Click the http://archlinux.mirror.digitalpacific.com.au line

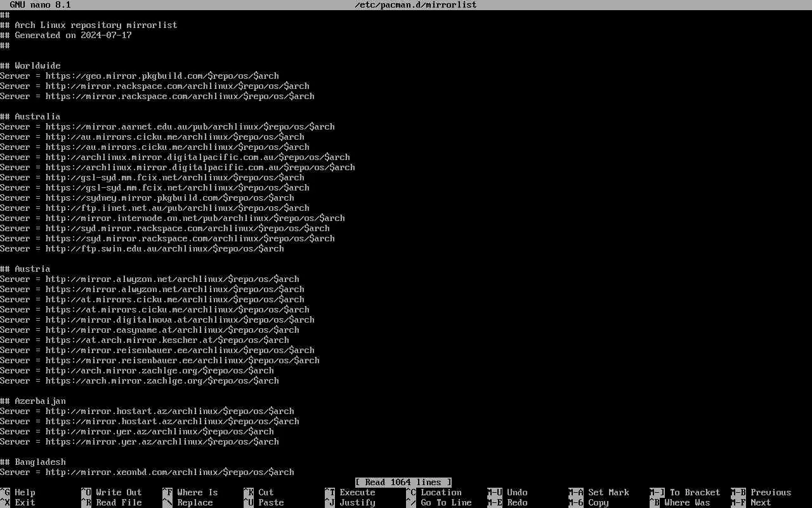click(175, 157)
